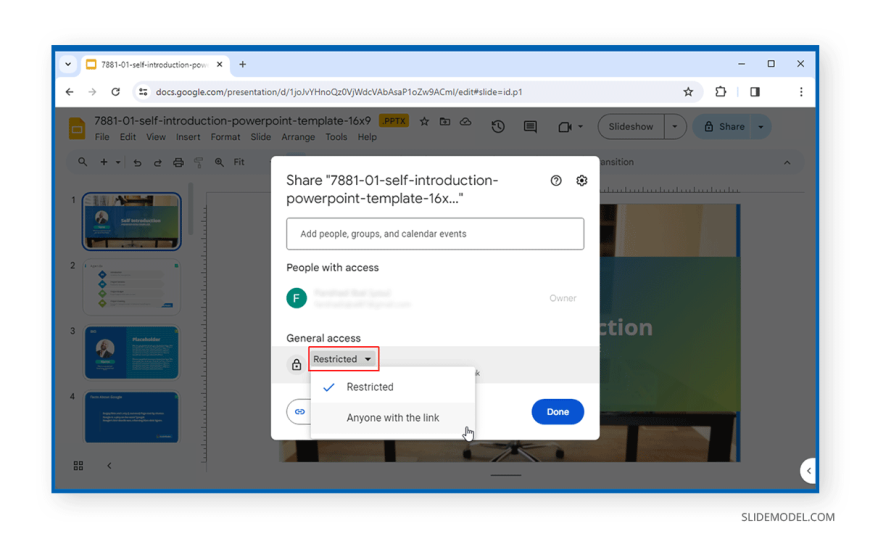Open share settings gear icon
Image resolution: width=870 pixels, height=539 pixels.
(x=581, y=180)
